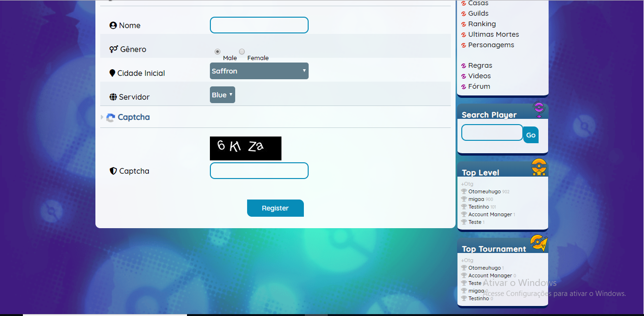Expand the Captcha section disclosure triangle
644x316 pixels.
(x=102, y=117)
